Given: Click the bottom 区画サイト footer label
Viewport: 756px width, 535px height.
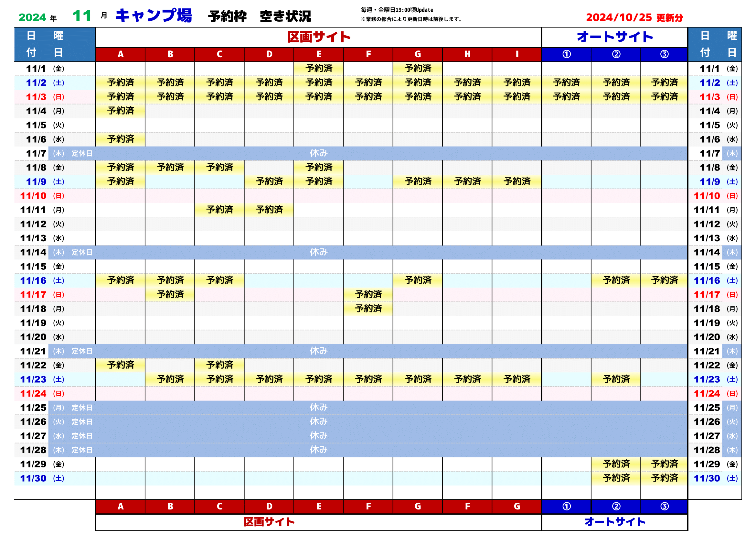Looking at the screenshot, I should 269,522.
